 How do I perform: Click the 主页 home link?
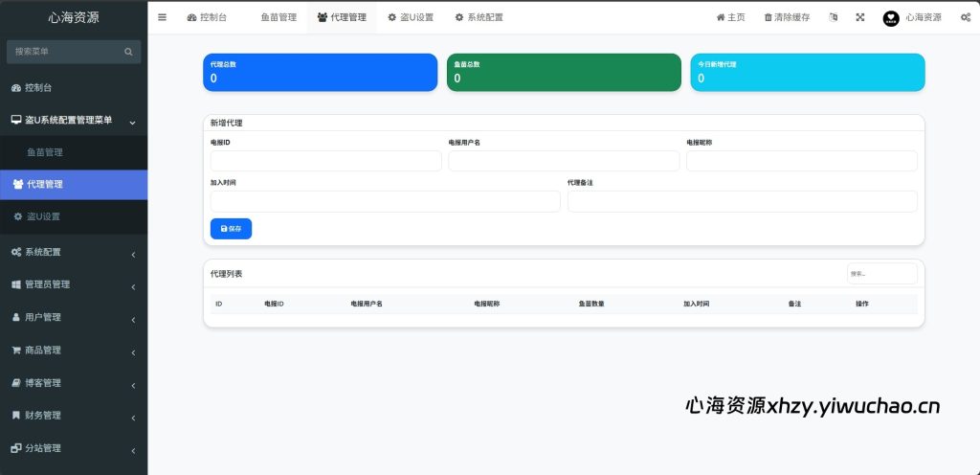click(730, 17)
